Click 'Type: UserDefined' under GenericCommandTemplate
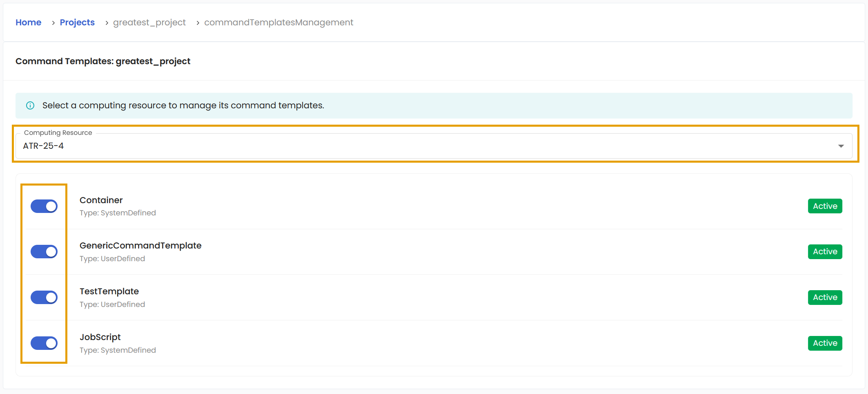Viewport: 868px width, 394px height. click(x=112, y=259)
